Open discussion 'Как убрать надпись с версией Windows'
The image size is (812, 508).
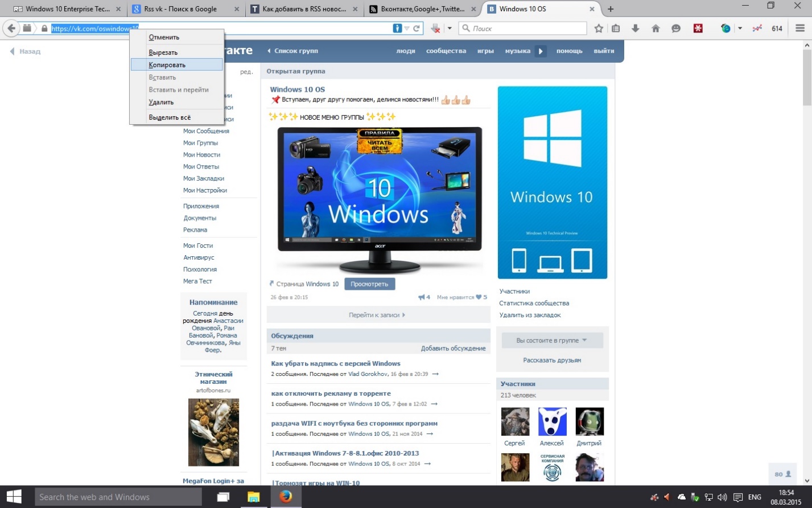pos(336,363)
